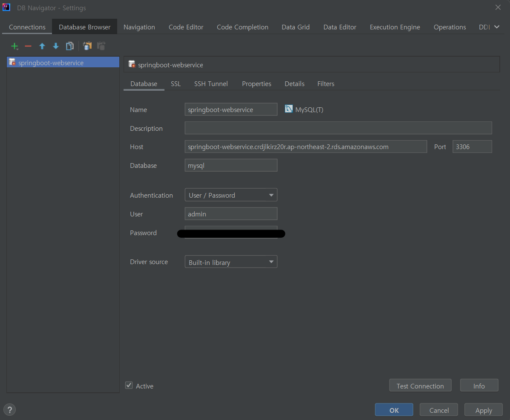
Task: Move the connection up with the arrow
Action: click(x=42, y=46)
